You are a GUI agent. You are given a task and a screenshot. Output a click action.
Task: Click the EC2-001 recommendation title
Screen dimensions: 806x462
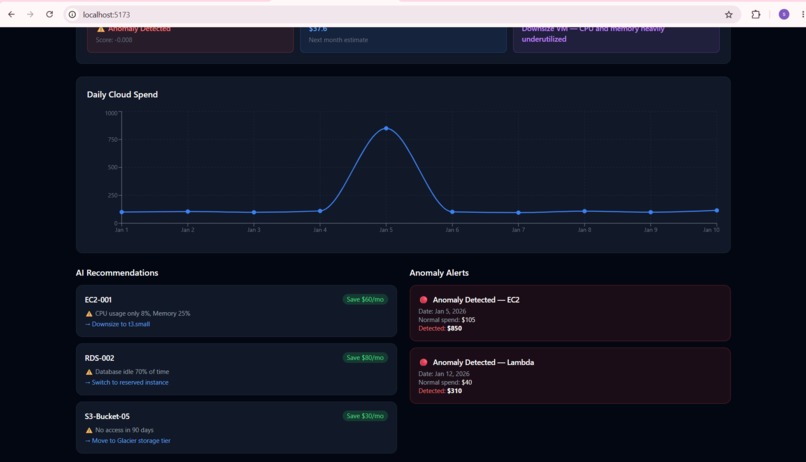point(98,300)
